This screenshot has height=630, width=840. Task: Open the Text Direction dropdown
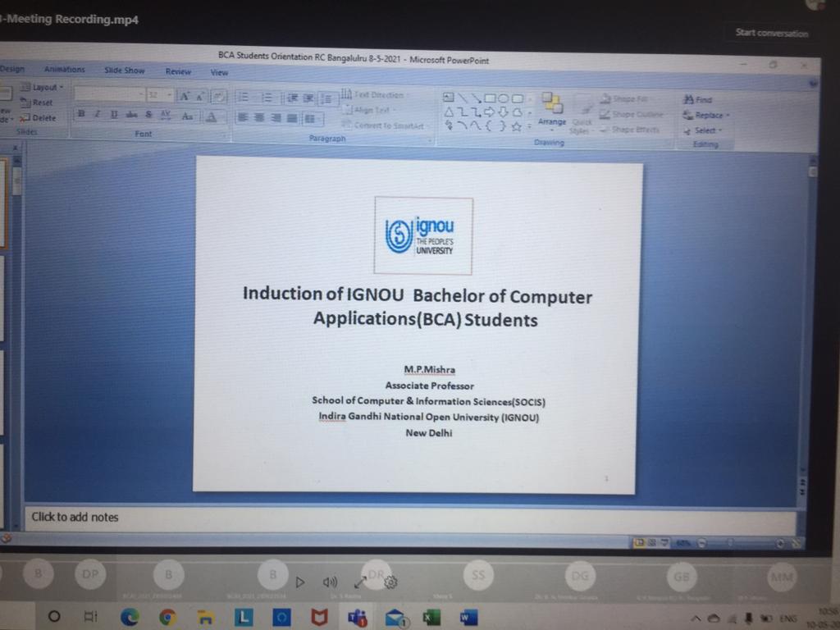tap(374, 94)
